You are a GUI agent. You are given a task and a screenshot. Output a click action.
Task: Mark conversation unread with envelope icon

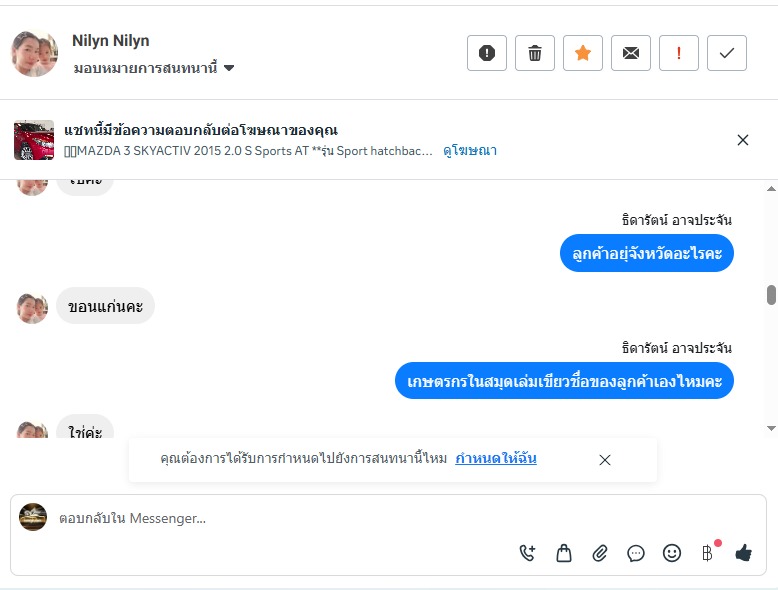(631, 53)
